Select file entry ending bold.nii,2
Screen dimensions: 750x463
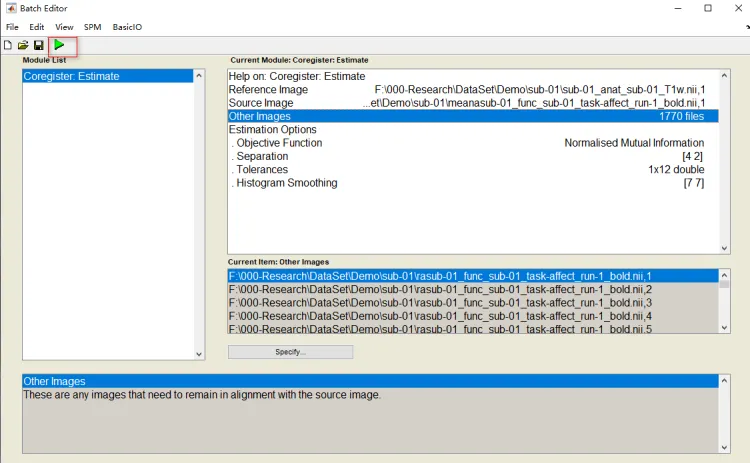pyautogui.click(x=473, y=289)
